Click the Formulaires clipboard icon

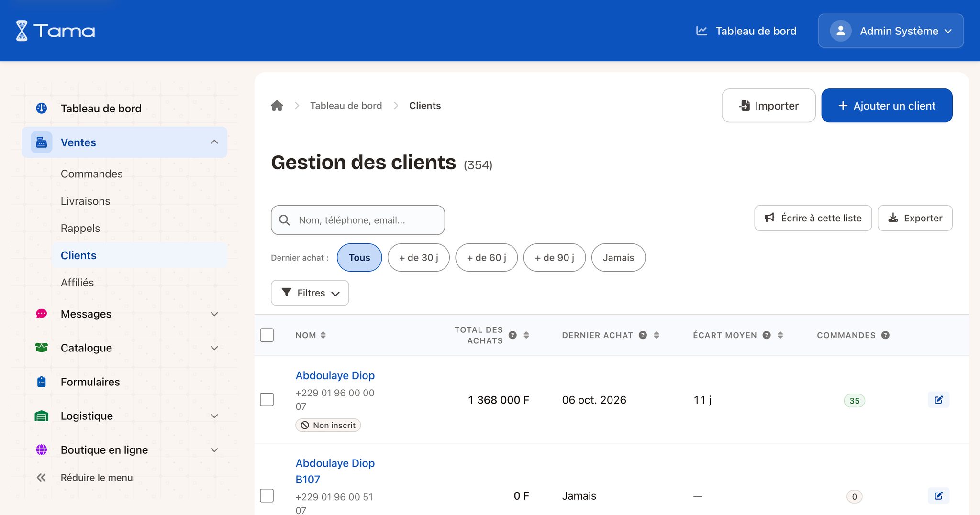pyautogui.click(x=42, y=382)
